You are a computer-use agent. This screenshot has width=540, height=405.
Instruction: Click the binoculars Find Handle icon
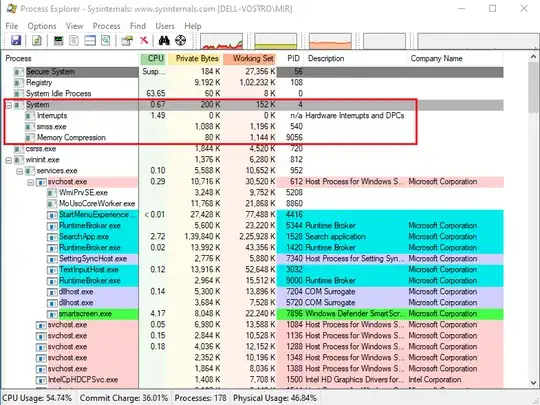coord(164,40)
